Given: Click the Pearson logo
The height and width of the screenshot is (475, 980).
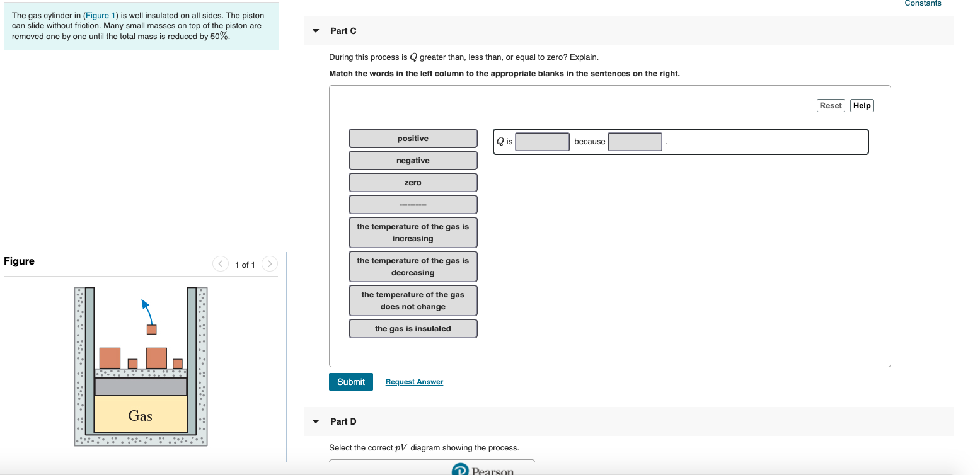Looking at the screenshot, I should tap(481, 469).
